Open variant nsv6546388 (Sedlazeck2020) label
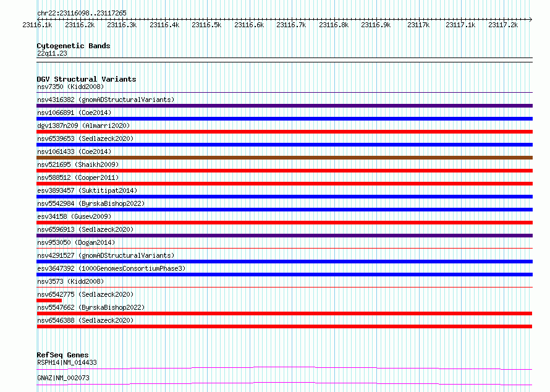550x392 pixels. 85,320
